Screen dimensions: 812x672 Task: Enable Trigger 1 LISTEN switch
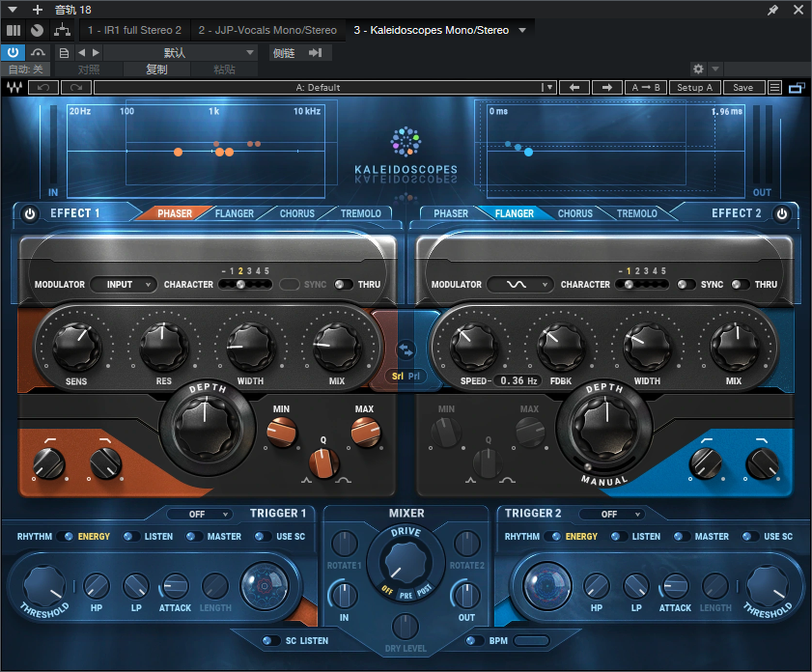point(131,537)
